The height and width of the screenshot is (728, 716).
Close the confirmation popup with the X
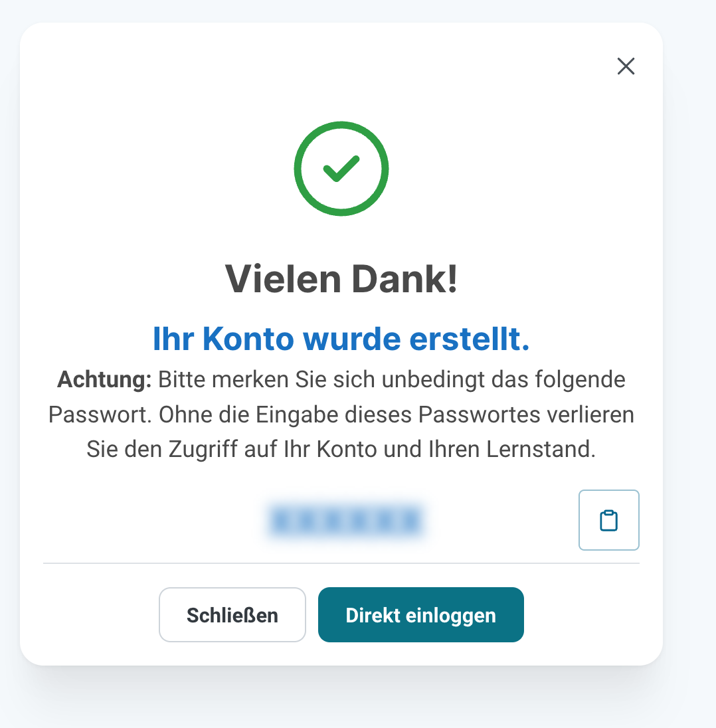625,66
